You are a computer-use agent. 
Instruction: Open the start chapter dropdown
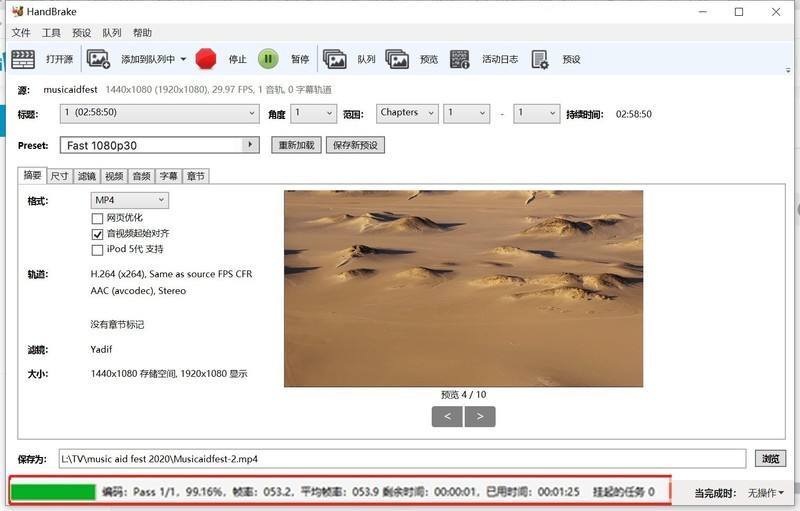point(466,113)
